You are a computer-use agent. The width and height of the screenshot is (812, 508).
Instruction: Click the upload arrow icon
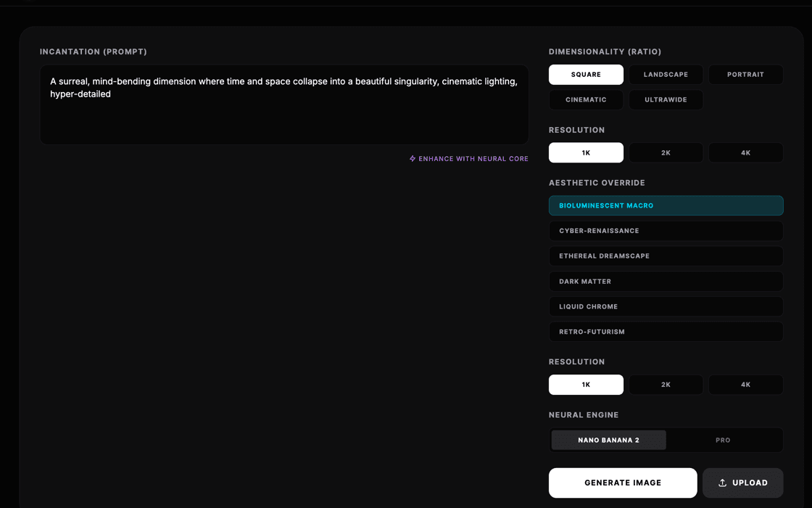point(722,483)
